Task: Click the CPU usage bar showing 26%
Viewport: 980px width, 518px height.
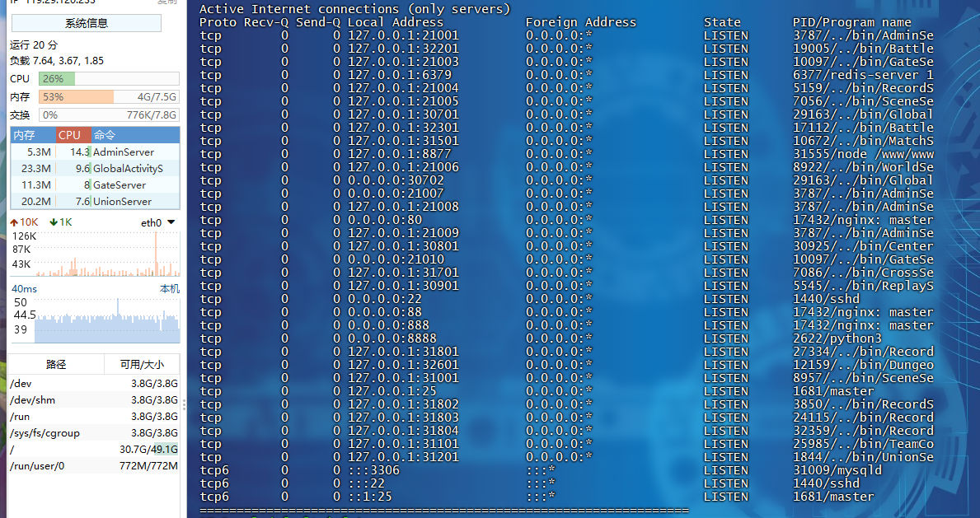Action: click(x=109, y=79)
